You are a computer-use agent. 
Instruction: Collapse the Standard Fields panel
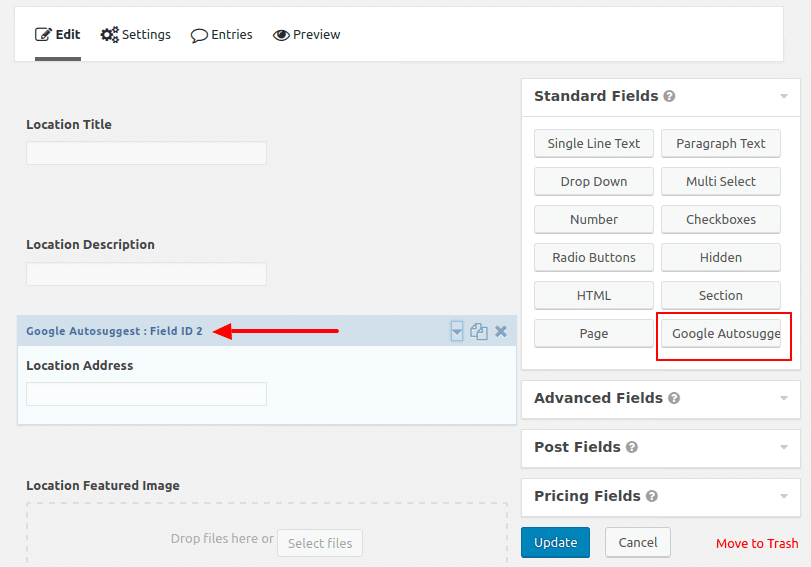pos(783,97)
